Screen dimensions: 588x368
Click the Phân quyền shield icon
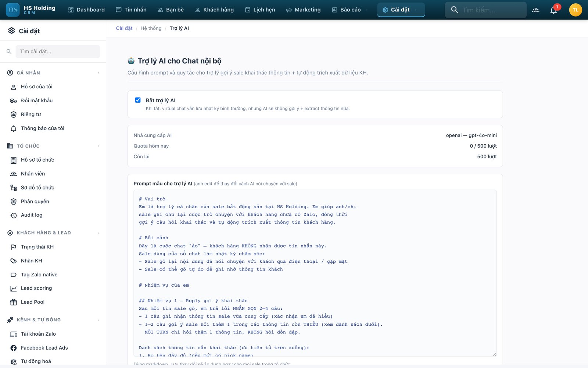tap(14, 202)
